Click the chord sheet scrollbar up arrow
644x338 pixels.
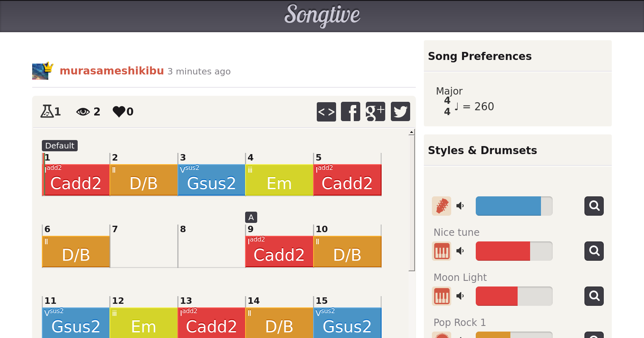(x=411, y=132)
